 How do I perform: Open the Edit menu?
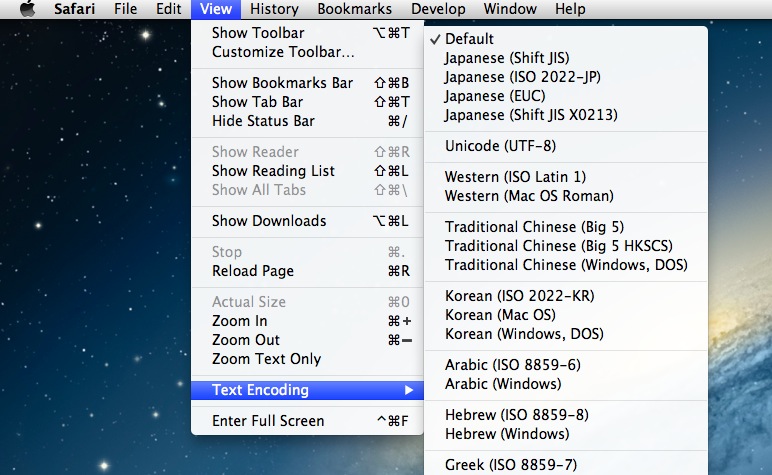click(x=168, y=9)
